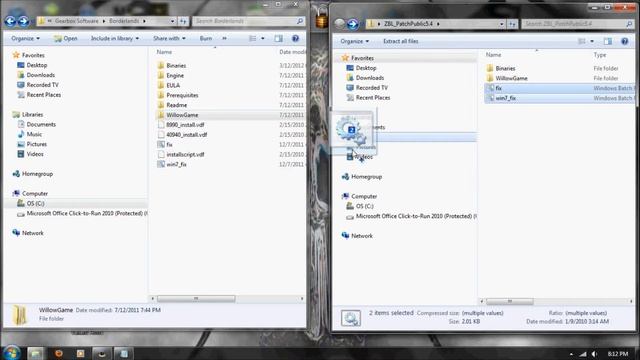The image size is (640, 360).
Task: Click Forward arrow in ZBL_PatchPublic window
Action: (x=353, y=24)
